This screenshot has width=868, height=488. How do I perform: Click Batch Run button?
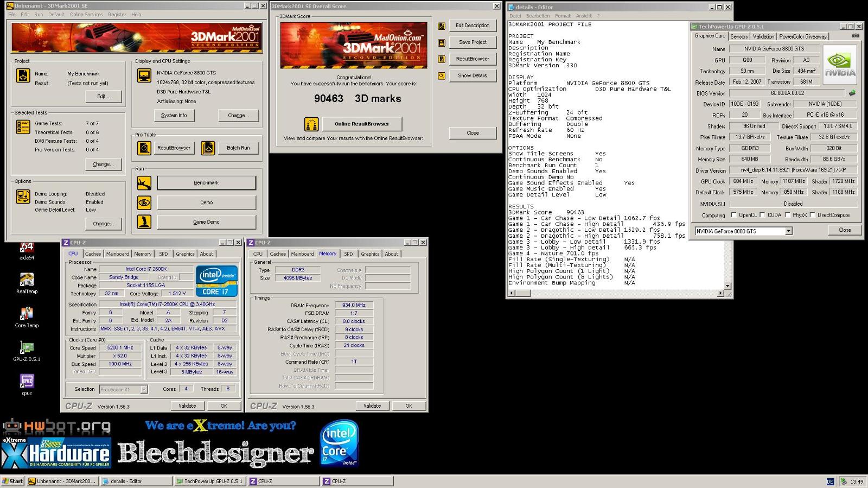(238, 148)
